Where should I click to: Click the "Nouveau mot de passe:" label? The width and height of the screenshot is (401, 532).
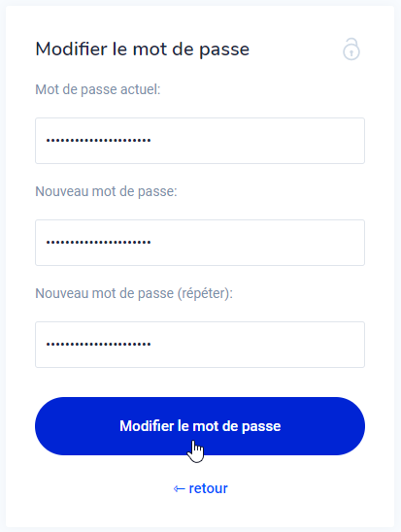pyautogui.click(x=106, y=191)
